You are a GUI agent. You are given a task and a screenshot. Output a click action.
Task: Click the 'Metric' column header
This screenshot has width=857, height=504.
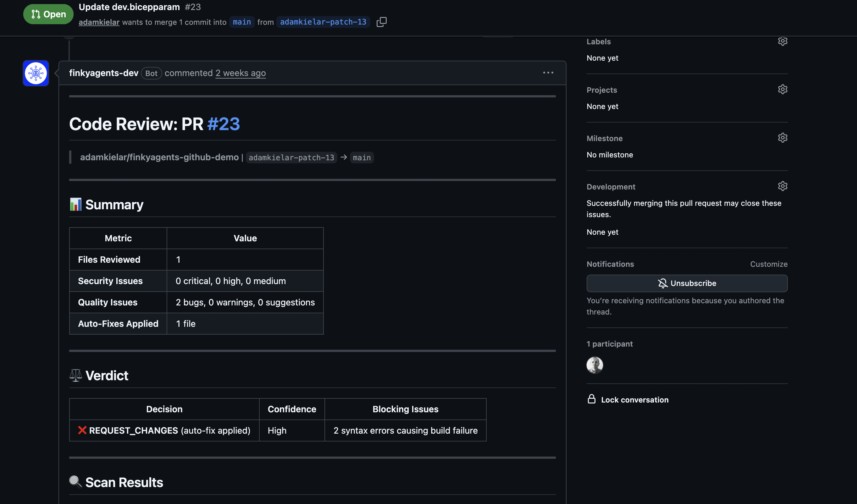click(118, 238)
